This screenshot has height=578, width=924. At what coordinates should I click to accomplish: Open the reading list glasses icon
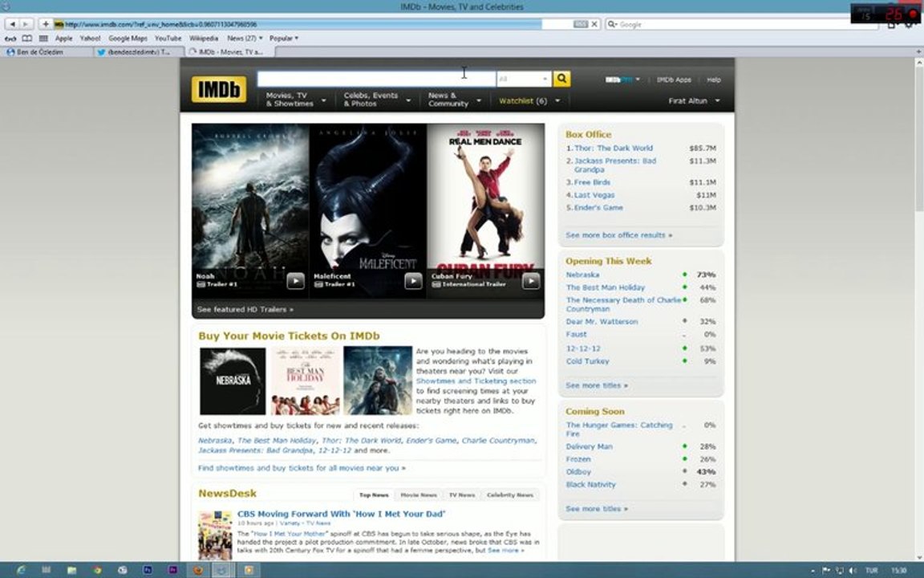(x=10, y=39)
